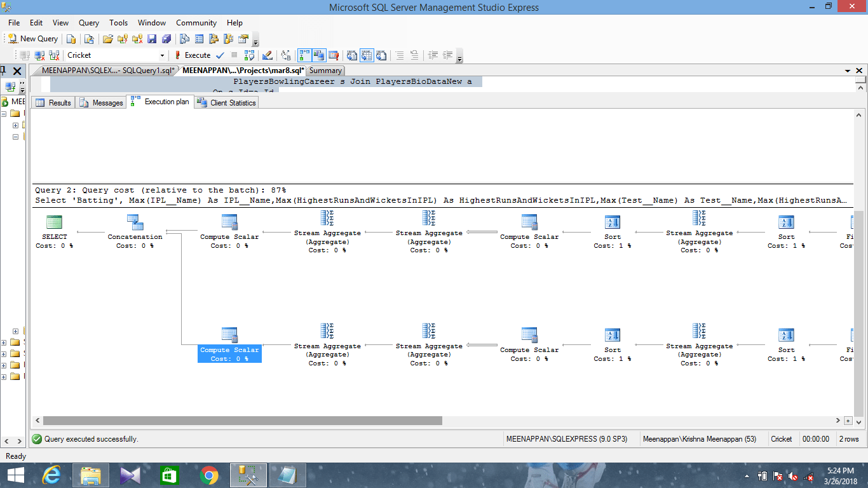
Task: Uncomment the selected lines icon
Action: (x=414, y=55)
